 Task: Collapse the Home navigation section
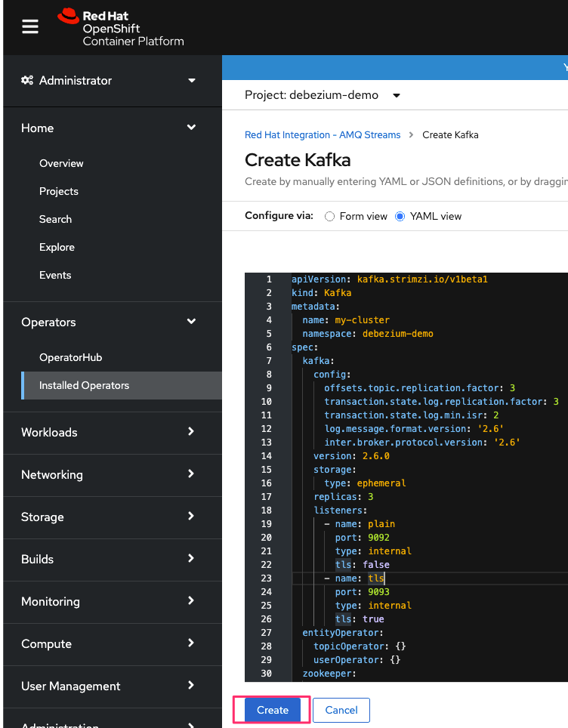point(109,128)
